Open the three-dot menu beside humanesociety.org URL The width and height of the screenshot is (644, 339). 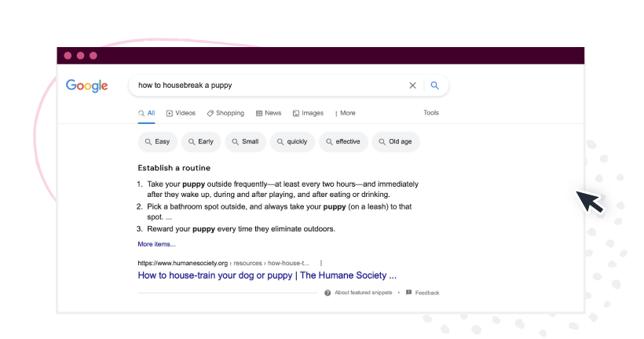coord(320,263)
